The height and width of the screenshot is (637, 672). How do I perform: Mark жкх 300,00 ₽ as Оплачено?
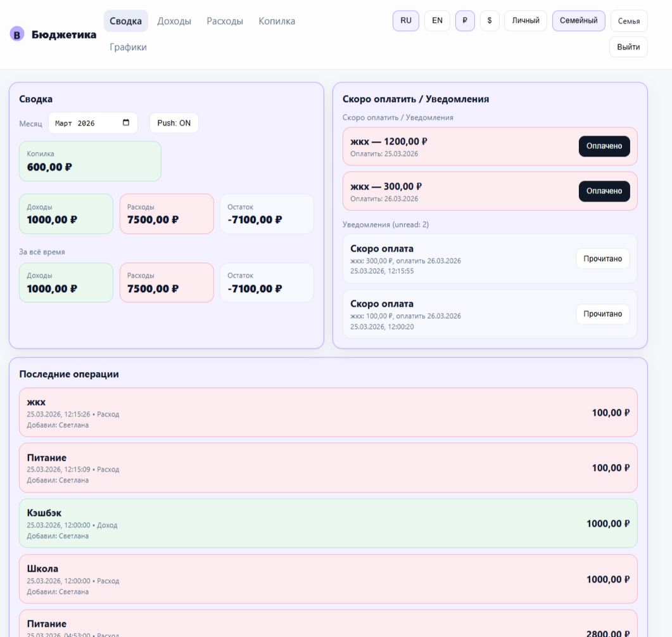click(604, 191)
